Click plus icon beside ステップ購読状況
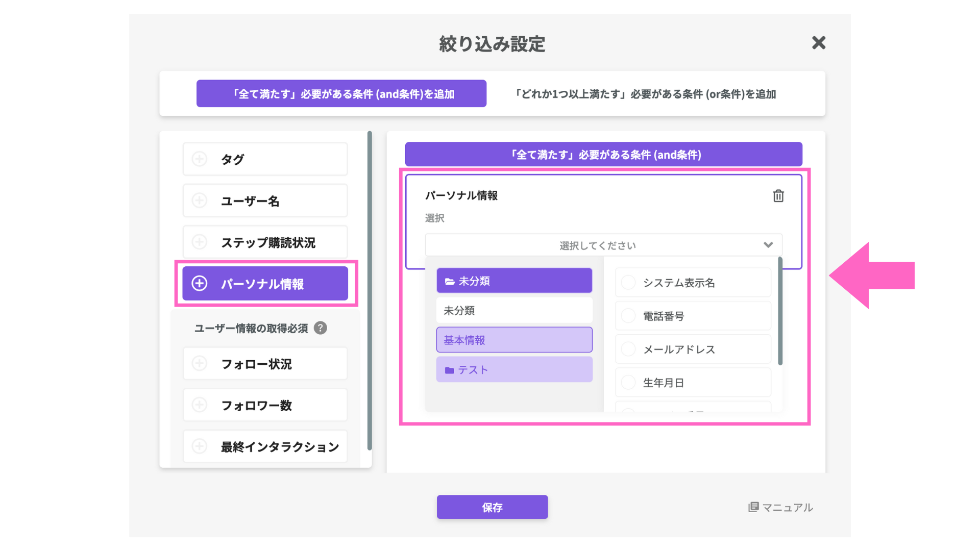 coord(200,242)
